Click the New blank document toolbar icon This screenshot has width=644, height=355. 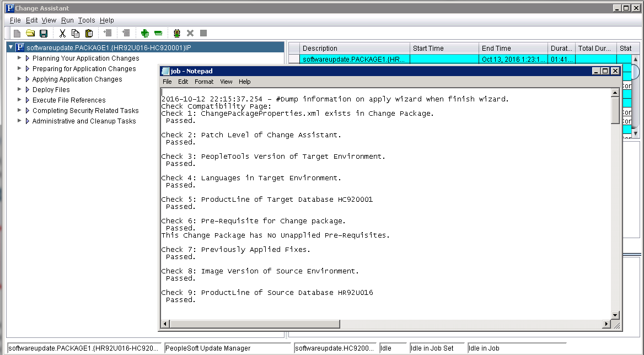pos(17,33)
